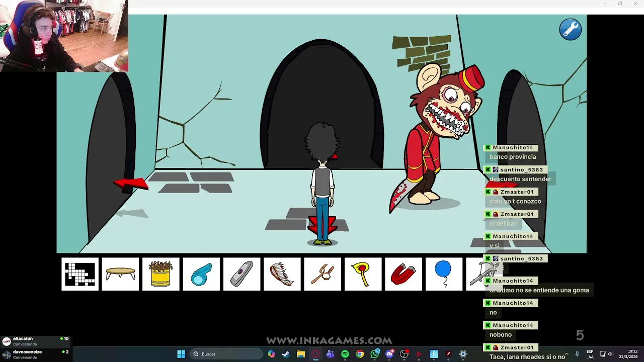Click the Buscar taskbar search box

pyautogui.click(x=226, y=354)
